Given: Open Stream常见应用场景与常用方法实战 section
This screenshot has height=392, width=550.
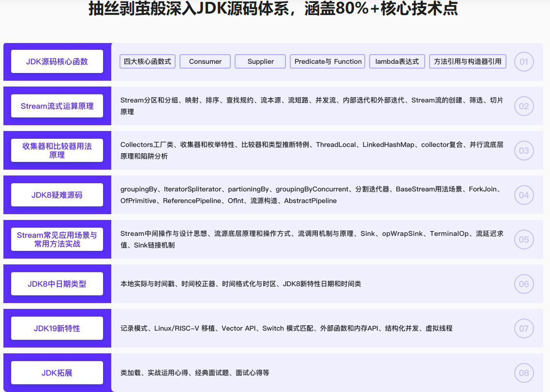Looking at the screenshot, I should [57, 240].
